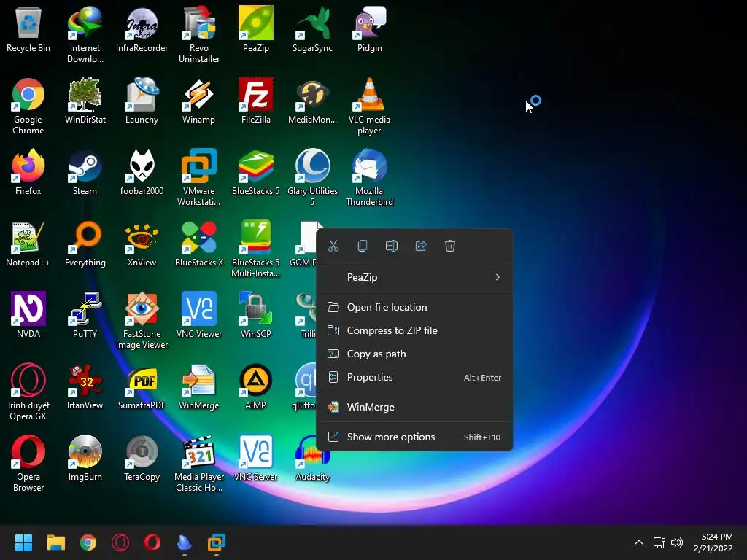Click the SugarSync desktop shortcut
The image size is (747, 560).
click(x=312, y=29)
